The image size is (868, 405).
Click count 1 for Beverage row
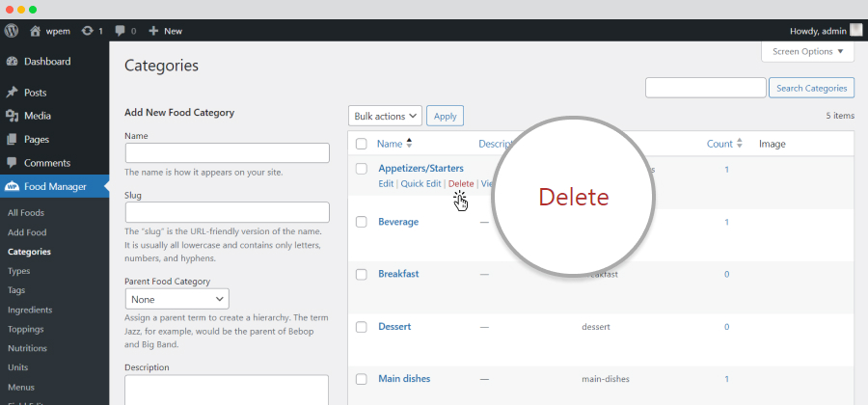point(727,222)
